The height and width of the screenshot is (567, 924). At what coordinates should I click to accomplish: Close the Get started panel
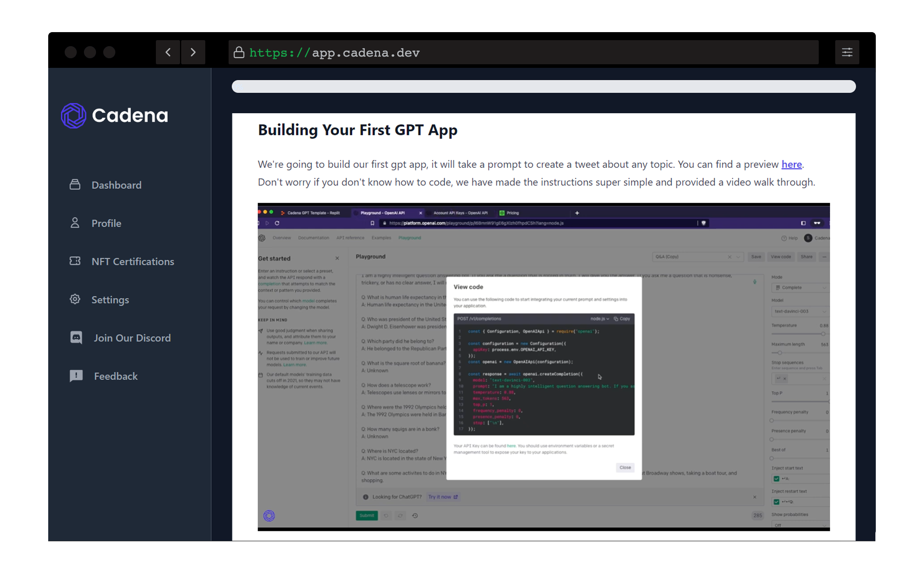tap(337, 258)
